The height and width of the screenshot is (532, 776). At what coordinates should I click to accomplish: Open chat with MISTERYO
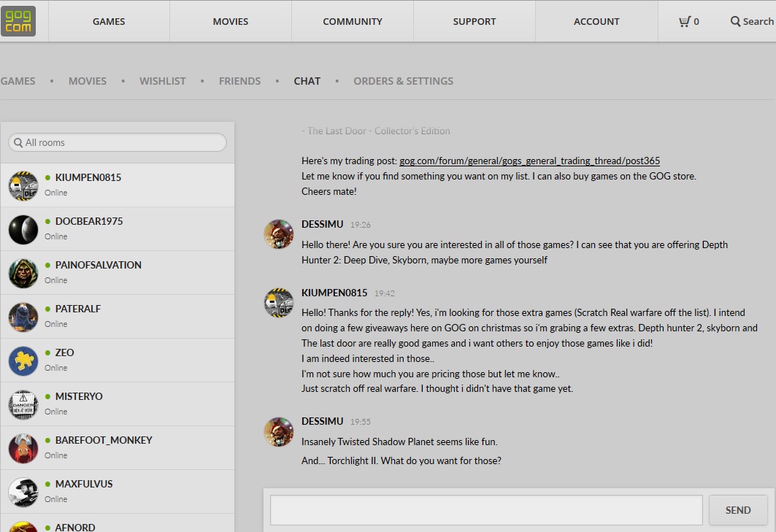(118, 404)
